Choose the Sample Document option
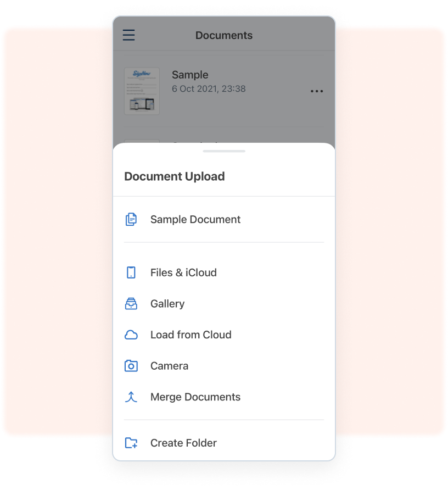This screenshot has width=448, height=490. pyautogui.click(x=195, y=220)
